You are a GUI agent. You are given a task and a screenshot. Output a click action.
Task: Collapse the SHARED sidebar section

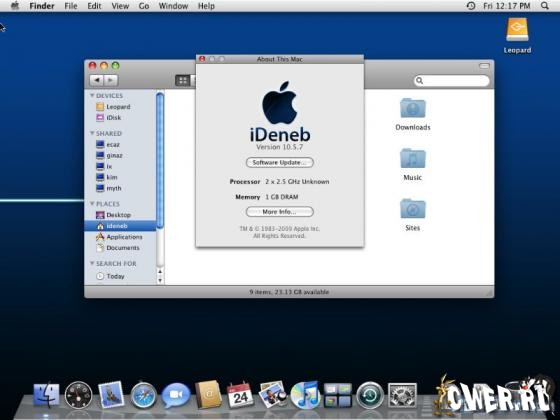point(92,133)
